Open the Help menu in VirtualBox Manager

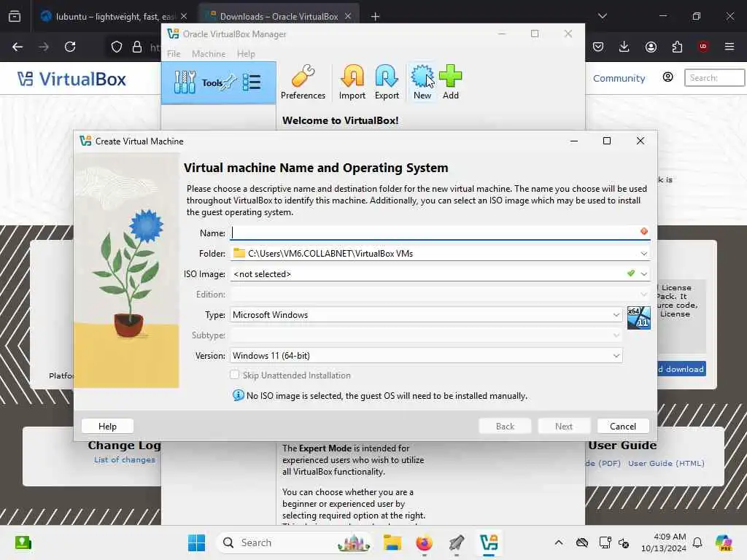tap(246, 54)
